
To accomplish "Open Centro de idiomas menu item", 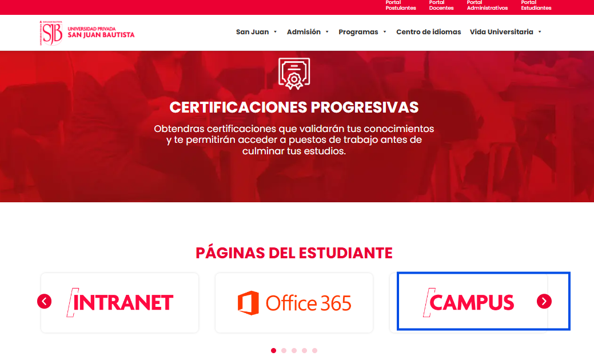I will (428, 32).
